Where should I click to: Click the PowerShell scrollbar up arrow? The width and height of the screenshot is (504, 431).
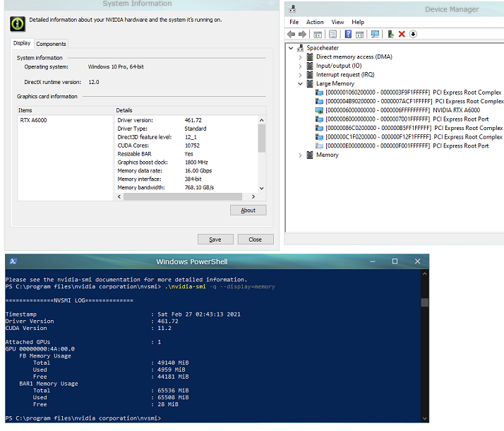point(425,273)
